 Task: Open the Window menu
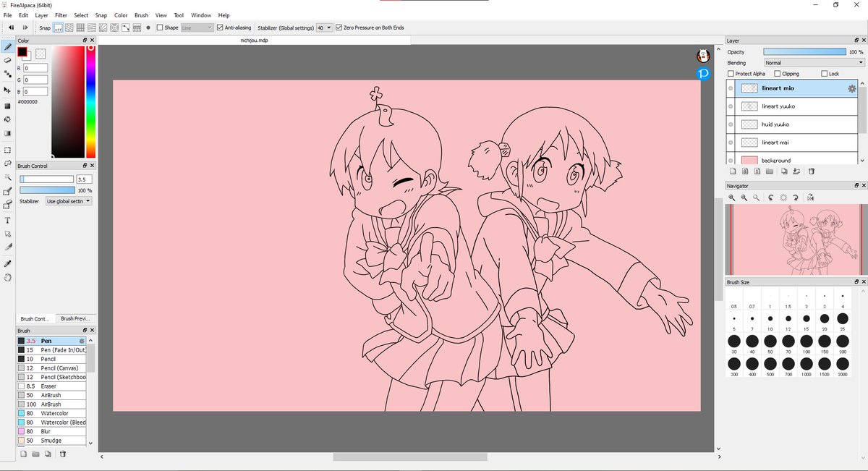click(201, 15)
